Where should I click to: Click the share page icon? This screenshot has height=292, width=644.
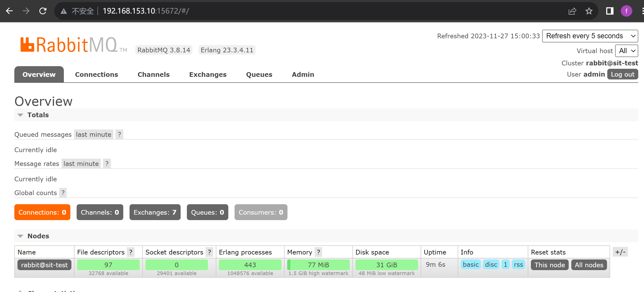tap(572, 11)
